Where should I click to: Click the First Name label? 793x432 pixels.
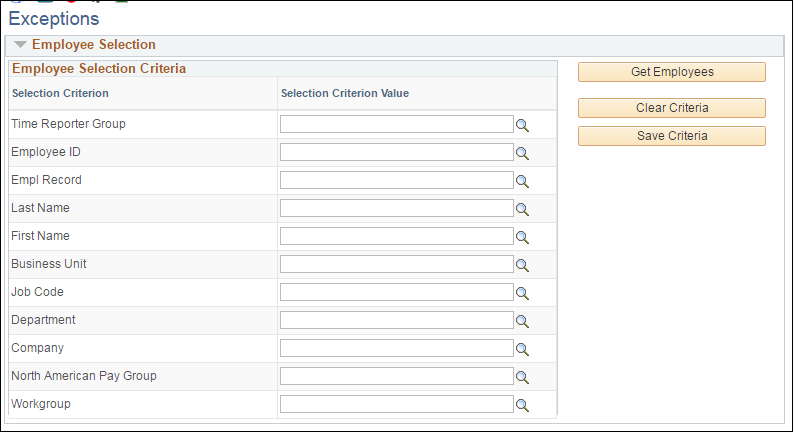[x=40, y=236]
